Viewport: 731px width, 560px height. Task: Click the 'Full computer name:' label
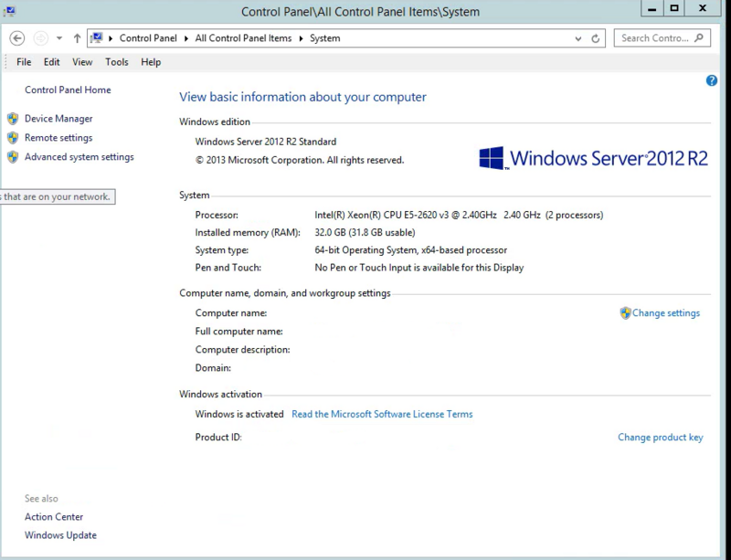(239, 332)
